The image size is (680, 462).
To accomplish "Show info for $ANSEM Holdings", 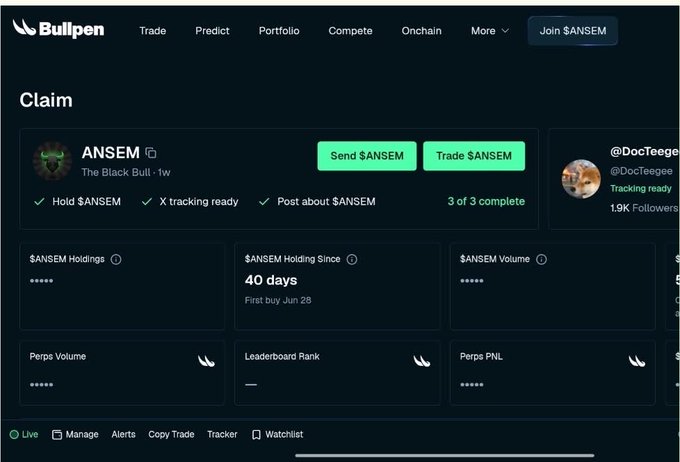I will (x=116, y=259).
